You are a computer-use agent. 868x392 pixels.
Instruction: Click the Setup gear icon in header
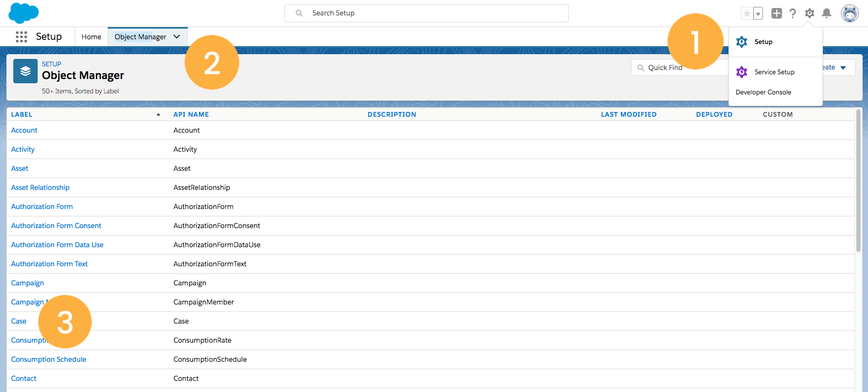(x=810, y=13)
